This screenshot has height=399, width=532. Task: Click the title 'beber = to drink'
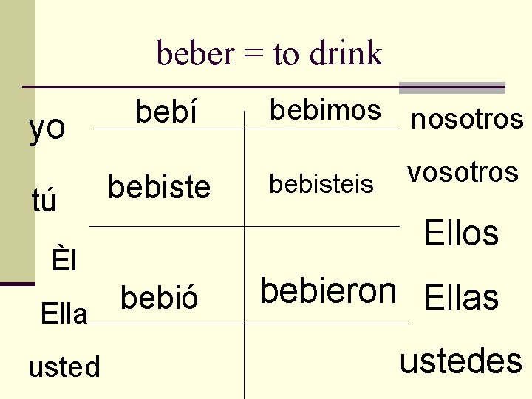tap(270, 52)
